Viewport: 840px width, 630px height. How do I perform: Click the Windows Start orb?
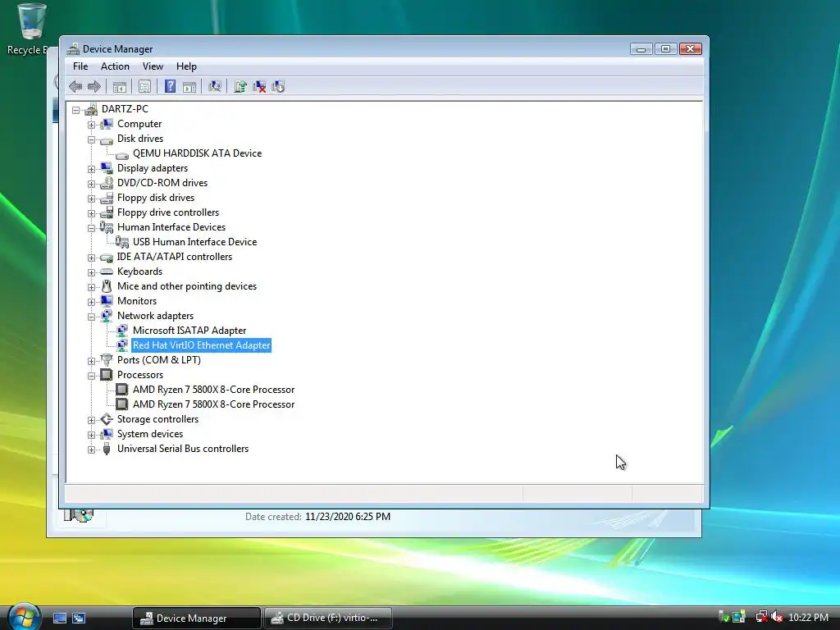click(x=24, y=616)
